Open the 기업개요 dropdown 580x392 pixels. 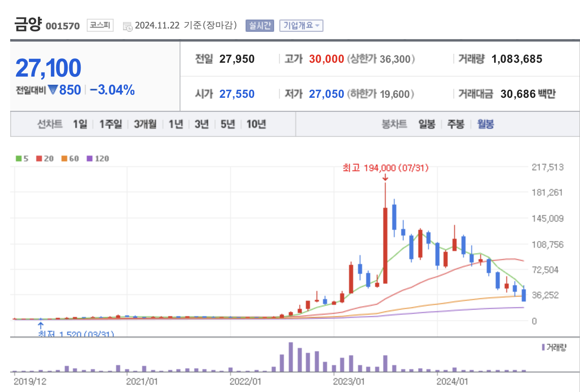tap(301, 26)
